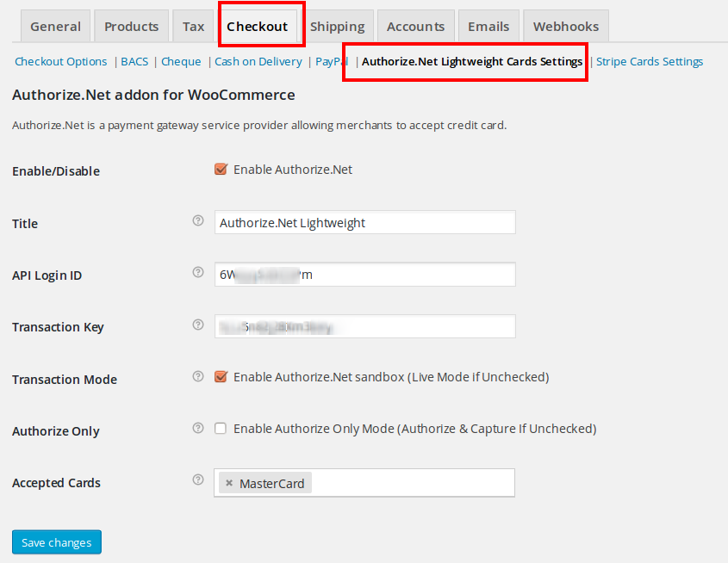Show help tooltip for API Login ID
The image size is (728, 563).
[198, 272]
